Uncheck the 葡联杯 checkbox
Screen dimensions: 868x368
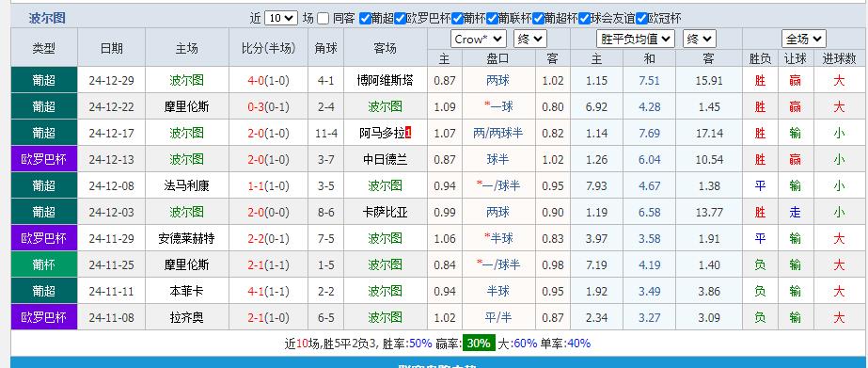click(492, 18)
